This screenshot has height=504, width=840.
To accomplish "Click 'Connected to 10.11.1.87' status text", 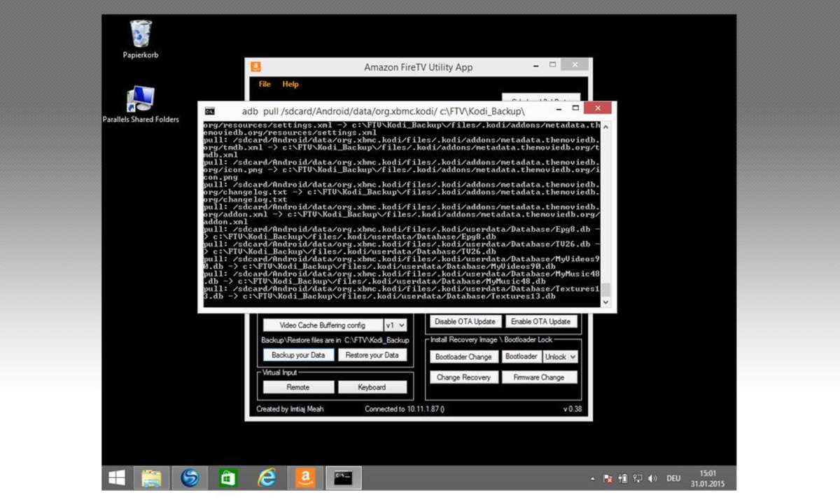I will click(405, 409).
